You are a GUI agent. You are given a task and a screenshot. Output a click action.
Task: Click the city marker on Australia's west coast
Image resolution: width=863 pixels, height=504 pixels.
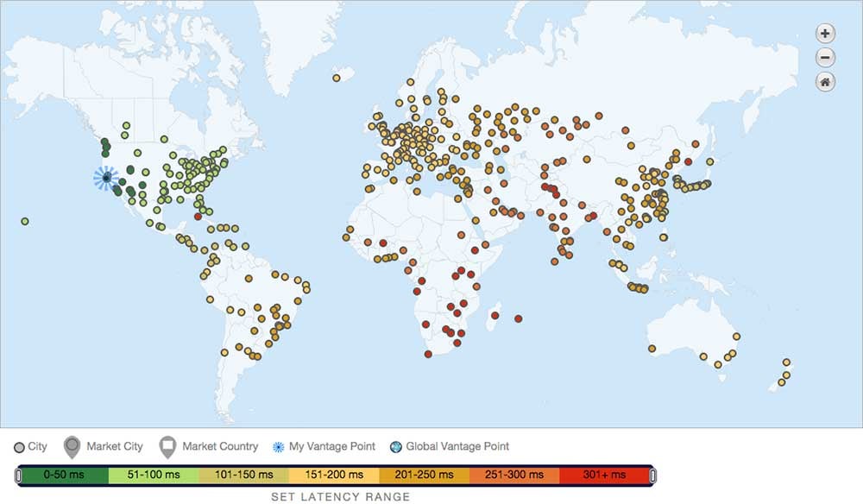(652, 349)
